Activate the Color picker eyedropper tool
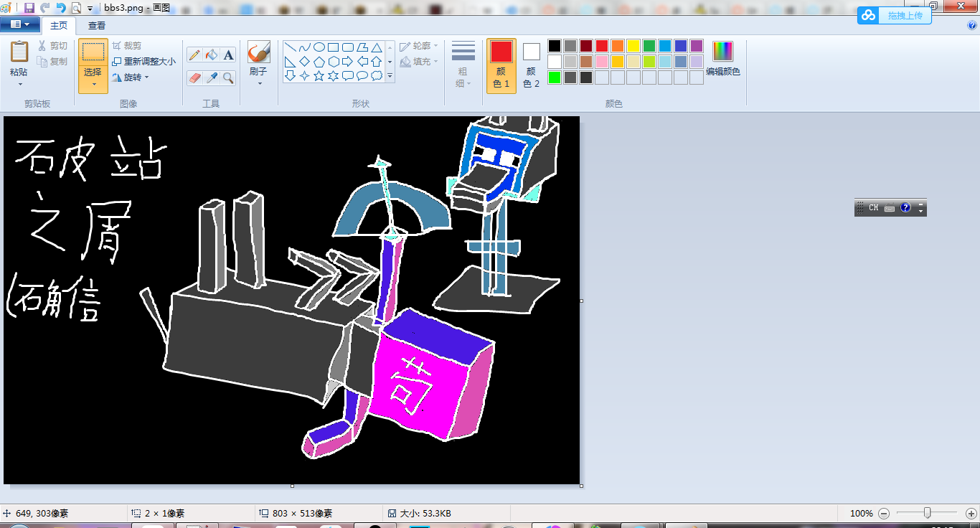This screenshot has width=980, height=528. pos(211,77)
